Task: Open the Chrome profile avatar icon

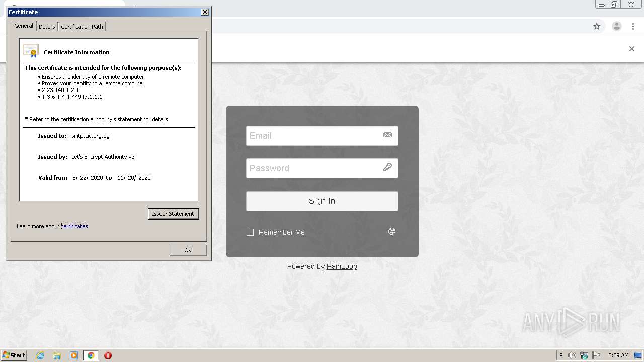Action: pyautogui.click(x=617, y=26)
